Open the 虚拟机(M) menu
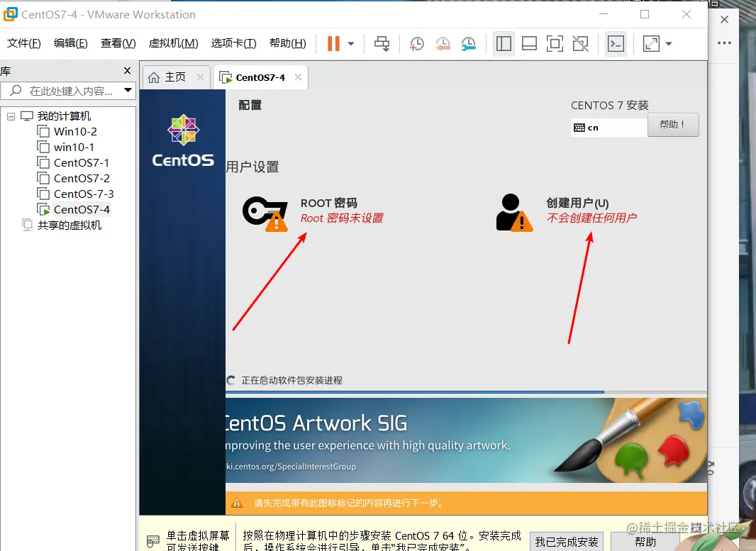This screenshot has width=756, height=551. 173,43
